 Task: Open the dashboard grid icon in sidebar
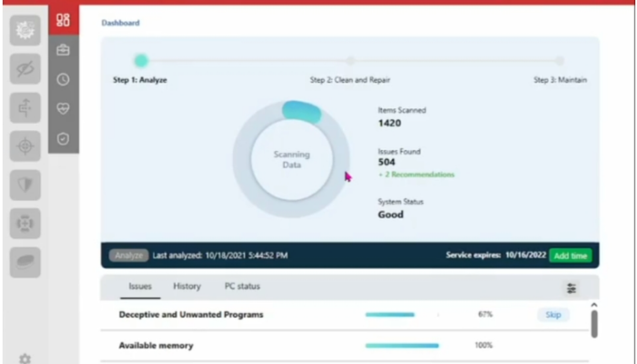click(x=63, y=20)
